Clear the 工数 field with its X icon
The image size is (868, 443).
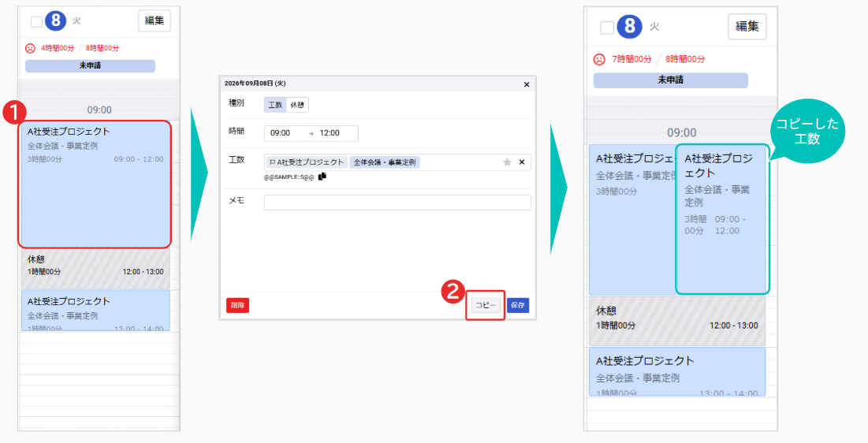521,162
